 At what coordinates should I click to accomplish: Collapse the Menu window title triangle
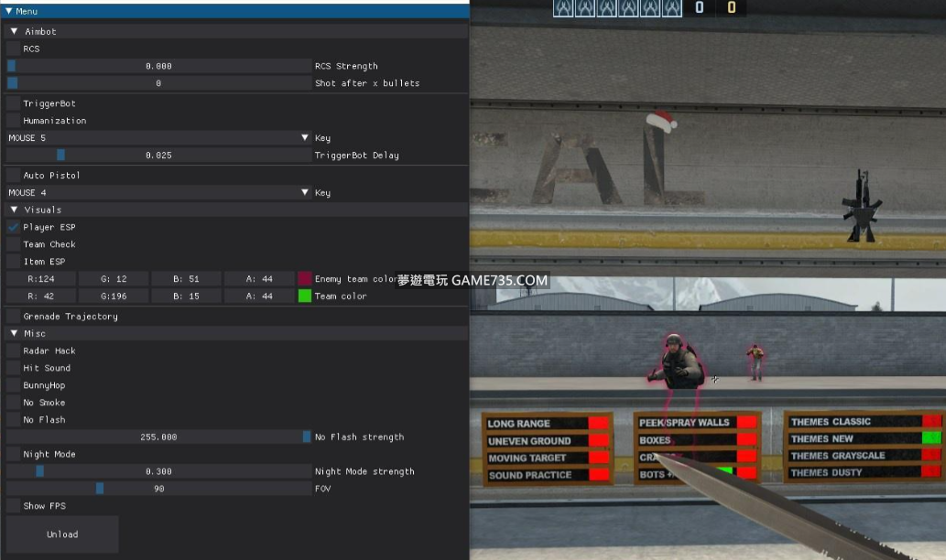point(8,12)
